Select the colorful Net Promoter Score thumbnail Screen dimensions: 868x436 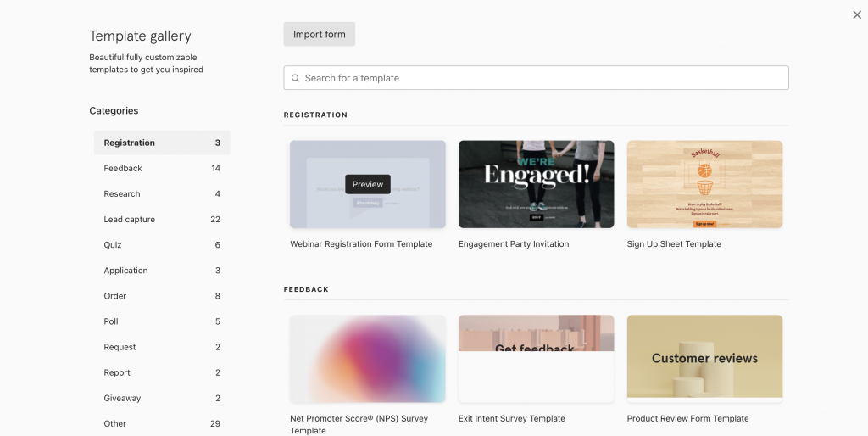[x=367, y=358]
